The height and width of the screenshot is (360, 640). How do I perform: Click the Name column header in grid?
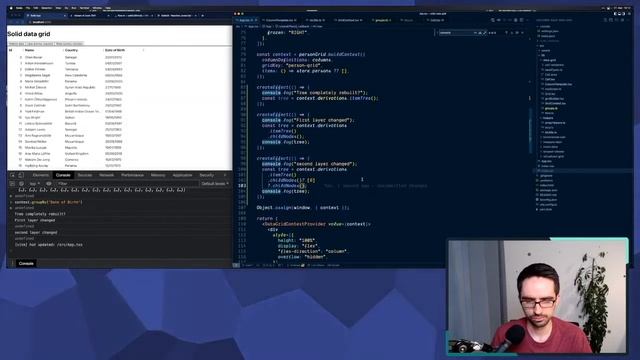point(29,50)
